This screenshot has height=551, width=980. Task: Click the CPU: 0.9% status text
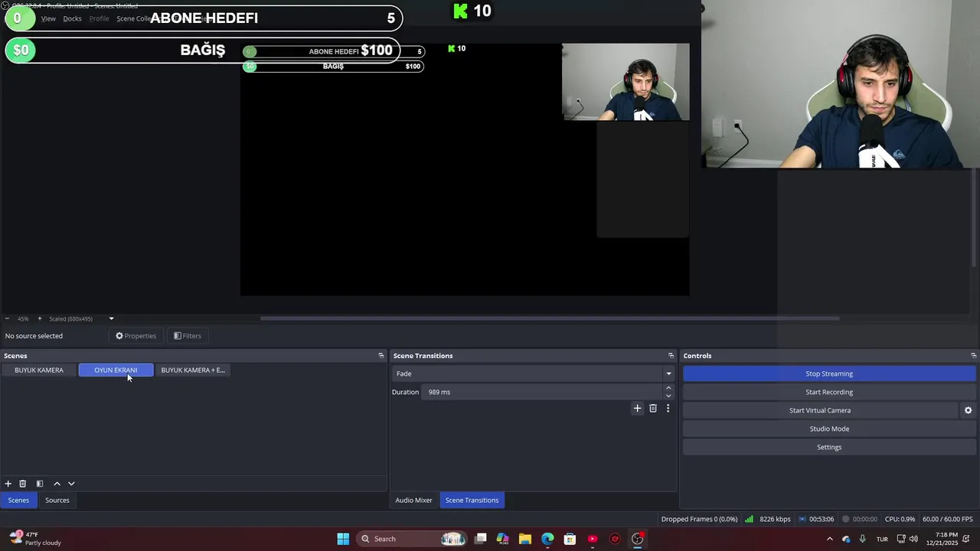(x=900, y=519)
